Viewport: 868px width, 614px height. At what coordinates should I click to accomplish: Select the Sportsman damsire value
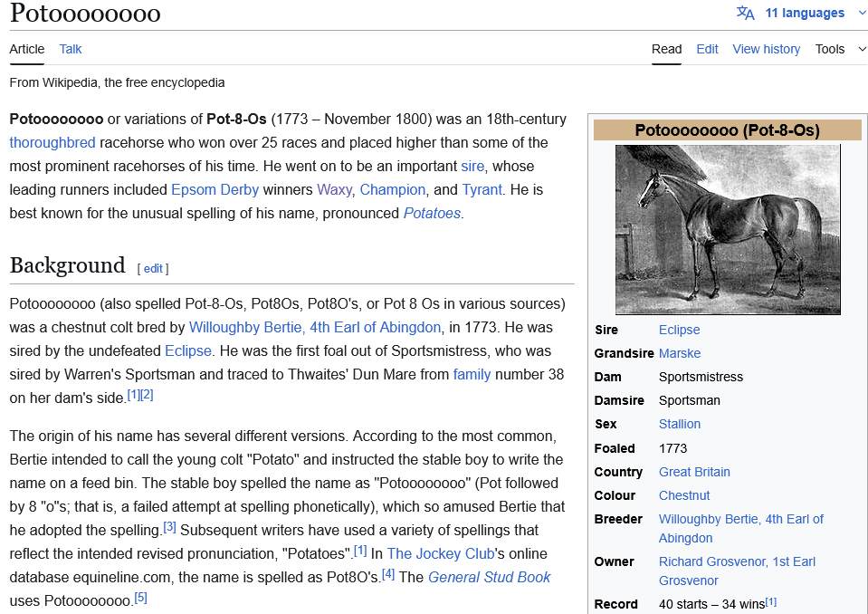coord(689,400)
